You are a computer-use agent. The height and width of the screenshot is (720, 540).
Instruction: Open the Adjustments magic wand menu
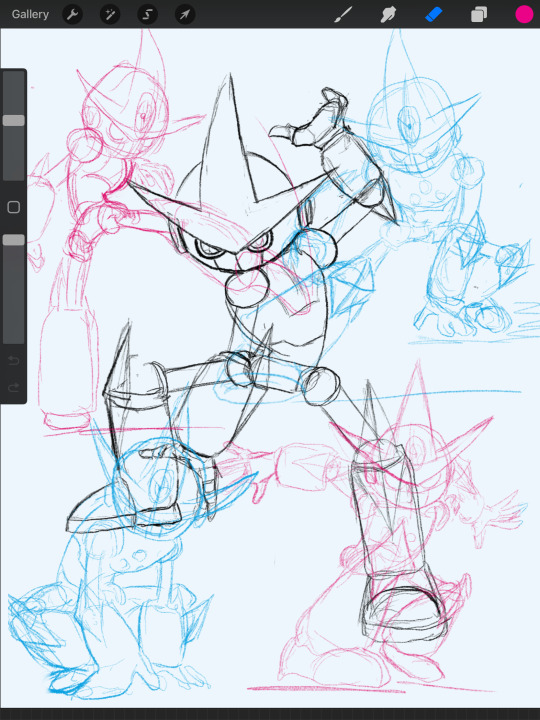pyautogui.click(x=110, y=14)
